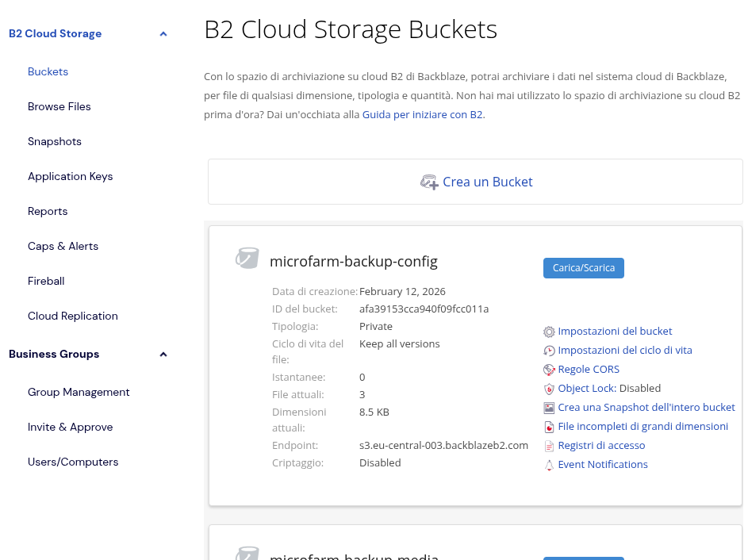This screenshot has height=560, width=748.
Task: Collapse the B2 Cloud Storage section chevron
Action: [x=163, y=34]
